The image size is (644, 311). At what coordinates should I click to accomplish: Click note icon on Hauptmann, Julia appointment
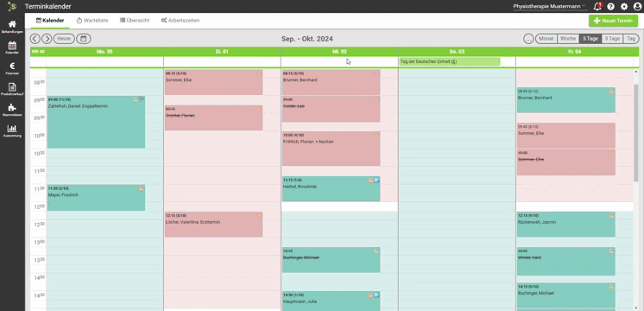click(x=376, y=295)
